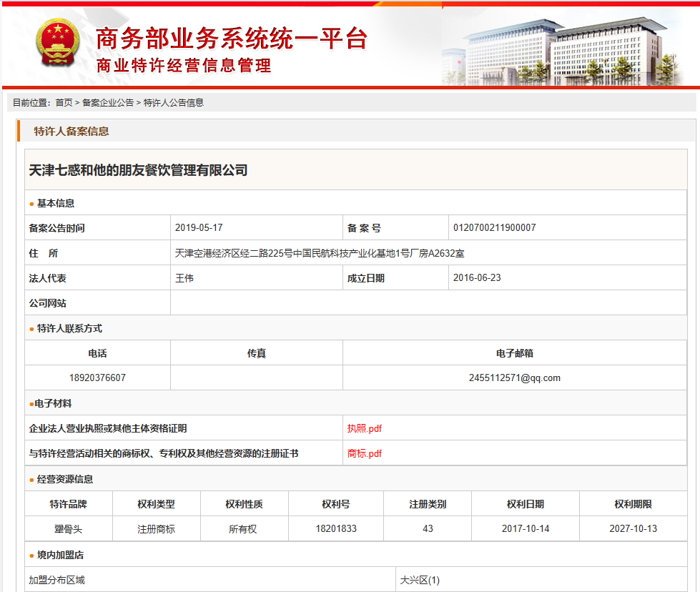
Task: Click the 大兴区(1) region entry
Action: tap(420, 580)
